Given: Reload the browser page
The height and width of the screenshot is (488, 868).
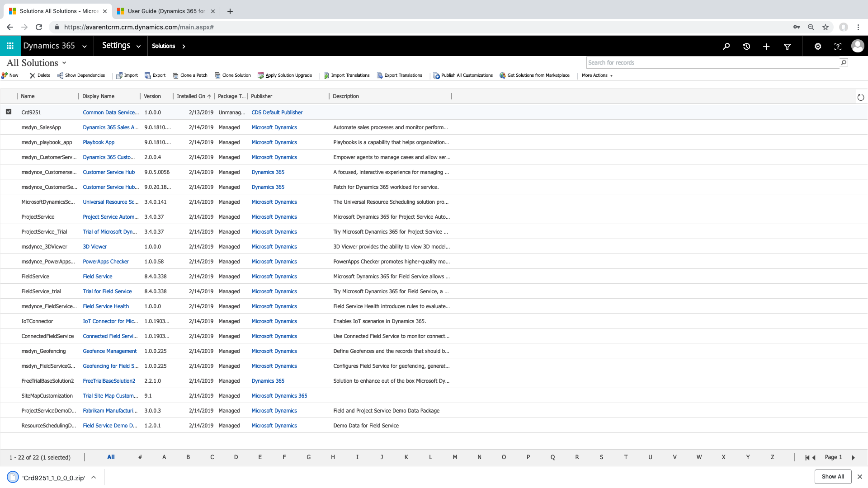Looking at the screenshot, I should pos(39,27).
